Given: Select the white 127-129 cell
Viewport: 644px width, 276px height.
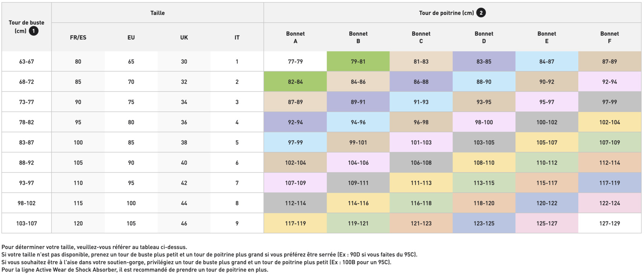Looking at the screenshot, I should pyautogui.click(x=609, y=223).
